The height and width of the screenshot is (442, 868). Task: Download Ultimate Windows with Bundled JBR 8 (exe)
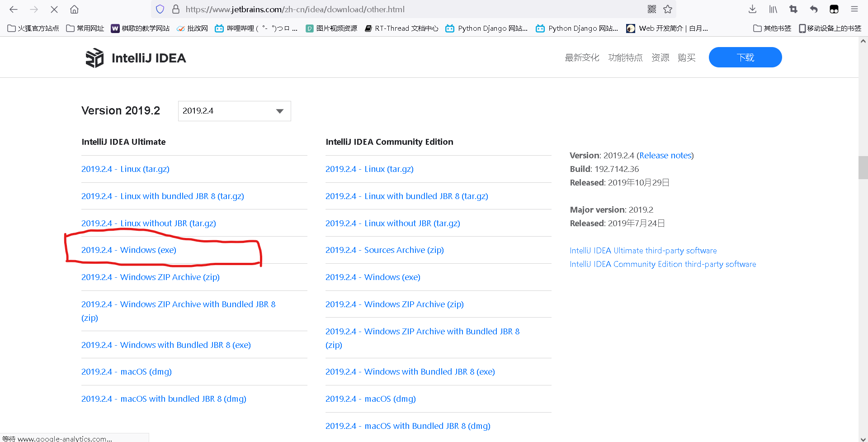166,345
